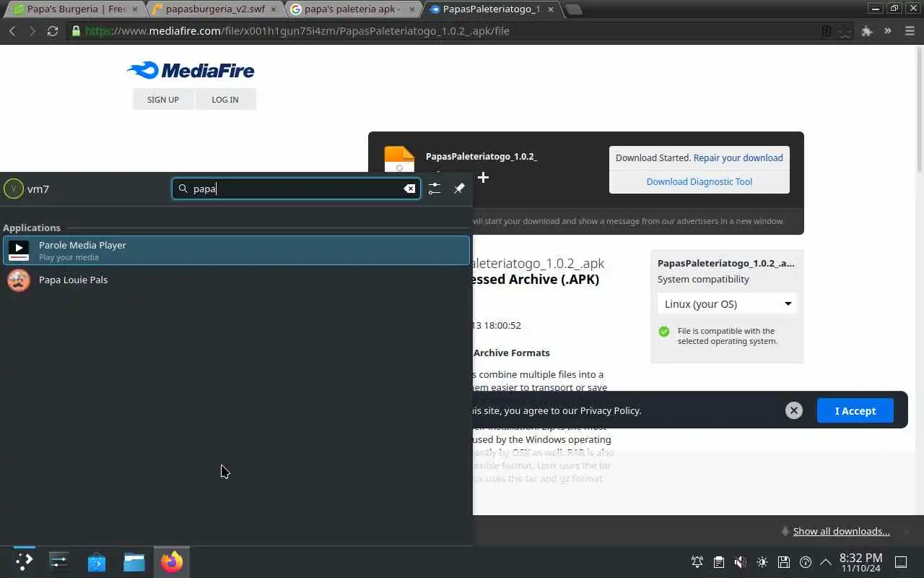This screenshot has width=924, height=578.
Task: Click the vm7 user avatar
Action: tap(14, 189)
